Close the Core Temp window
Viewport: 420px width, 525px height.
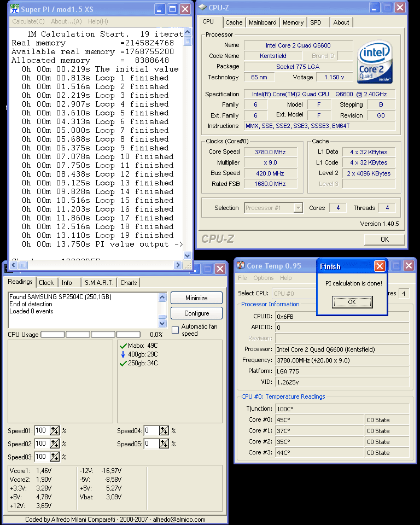coord(409,266)
